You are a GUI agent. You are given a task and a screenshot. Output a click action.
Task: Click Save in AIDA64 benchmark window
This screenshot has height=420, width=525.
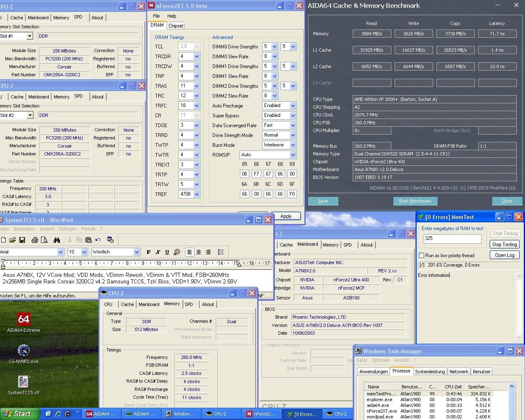tap(323, 201)
